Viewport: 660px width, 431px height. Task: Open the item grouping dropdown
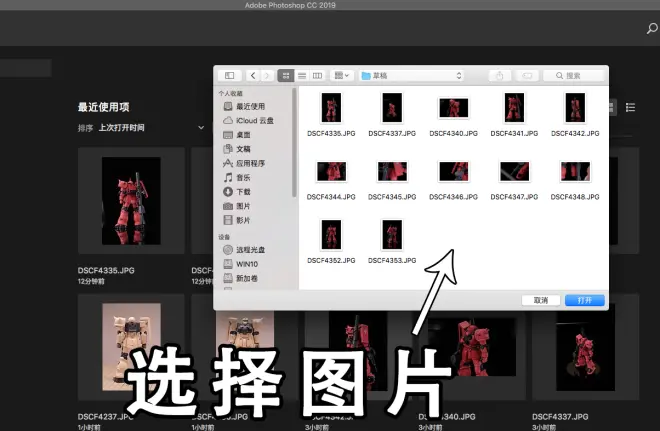[x=341, y=76]
